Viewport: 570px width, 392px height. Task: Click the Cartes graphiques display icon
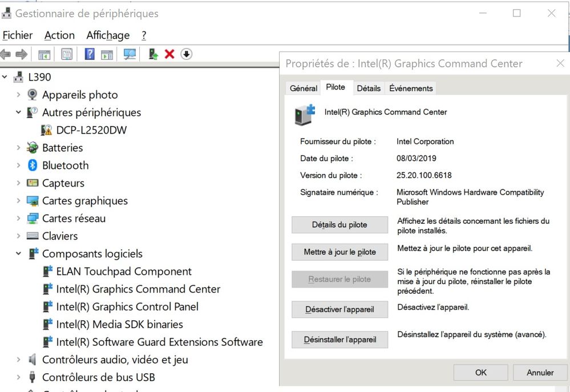(33, 201)
